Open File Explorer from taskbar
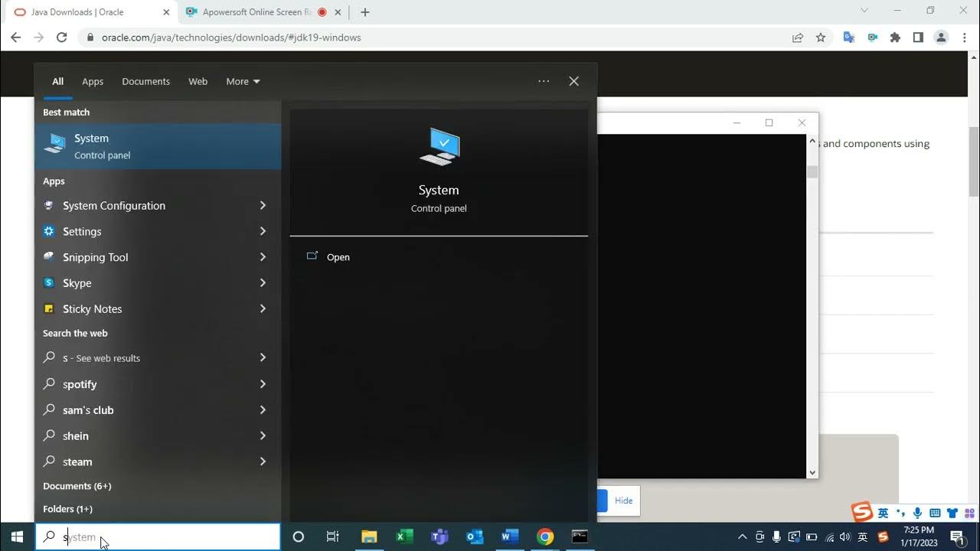980x551 pixels. (369, 536)
